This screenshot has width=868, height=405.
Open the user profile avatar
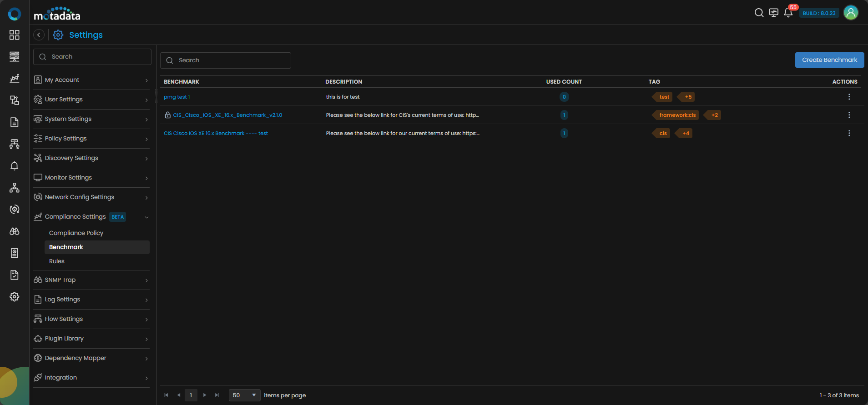[x=851, y=13]
